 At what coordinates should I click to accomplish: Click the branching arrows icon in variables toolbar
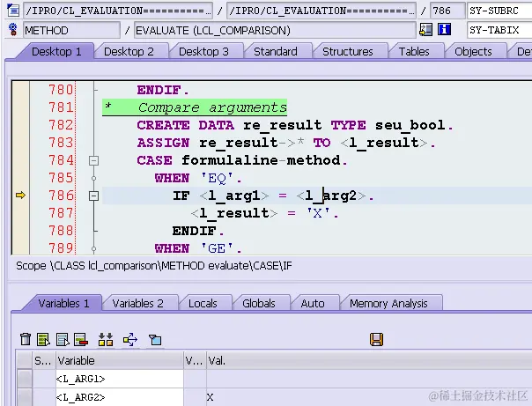pos(130,339)
